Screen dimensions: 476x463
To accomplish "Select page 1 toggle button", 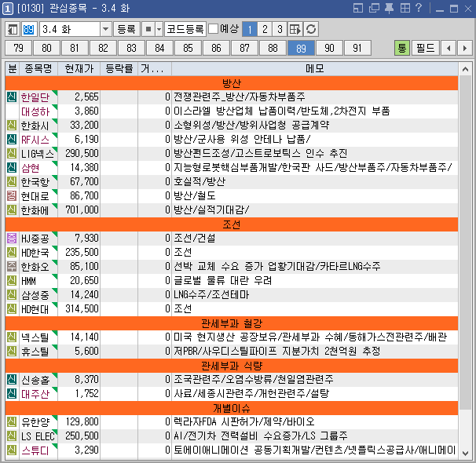I will (250, 29).
